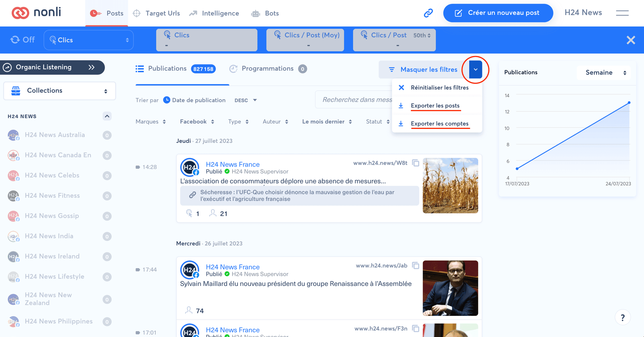Sort by Date de publication
Viewport: 644px width, 337px height.
tap(194, 100)
